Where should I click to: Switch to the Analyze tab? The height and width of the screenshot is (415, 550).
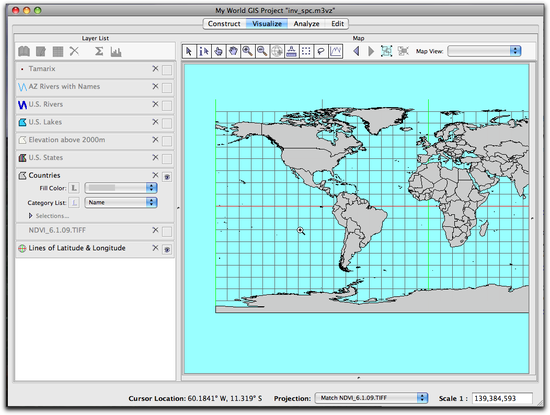306,24
